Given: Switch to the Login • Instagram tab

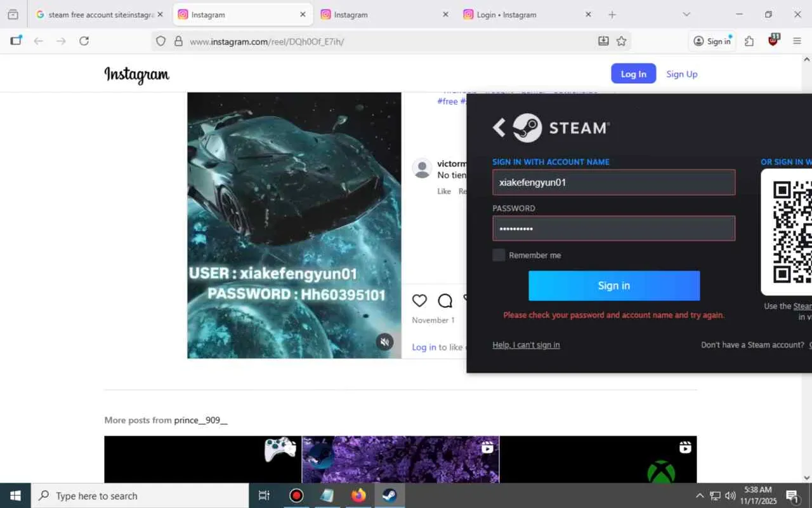Looking at the screenshot, I should pos(527,15).
